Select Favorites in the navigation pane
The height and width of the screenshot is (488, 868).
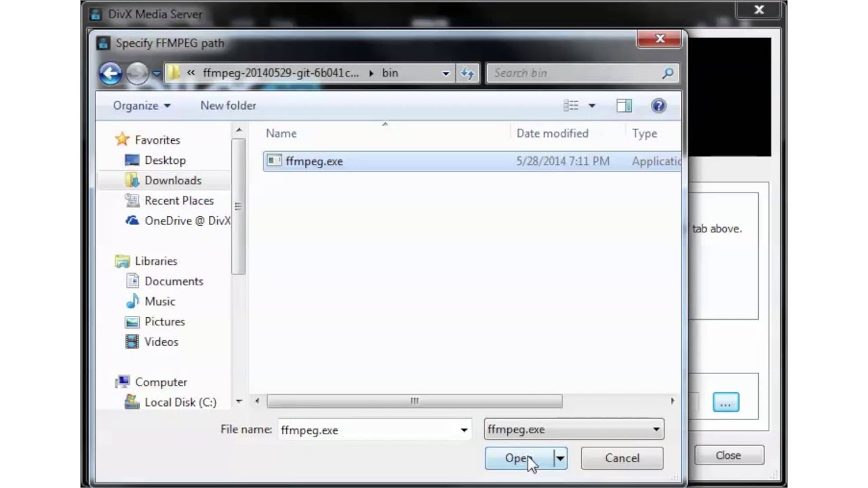pyautogui.click(x=157, y=140)
